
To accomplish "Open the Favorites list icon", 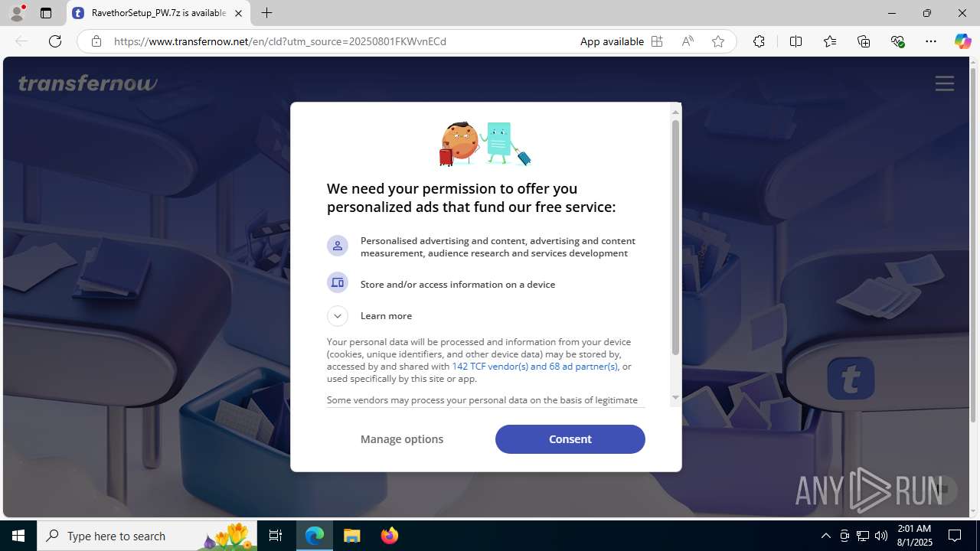I will [x=830, y=41].
